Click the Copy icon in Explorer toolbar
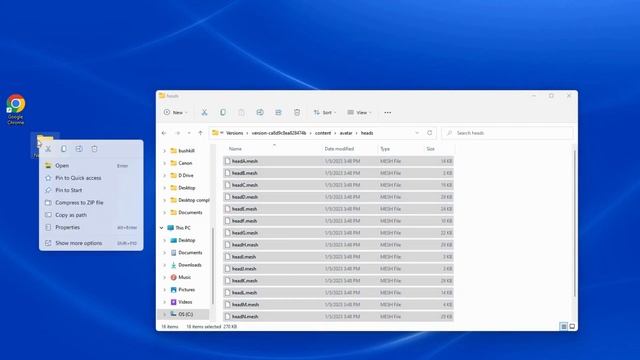 pos(223,113)
